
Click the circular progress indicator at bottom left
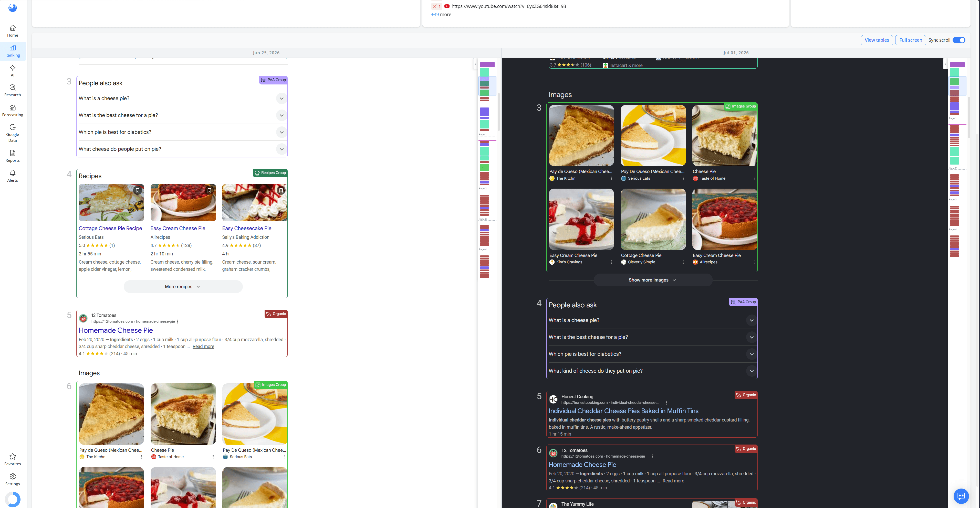pyautogui.click(x=13, y=499)
